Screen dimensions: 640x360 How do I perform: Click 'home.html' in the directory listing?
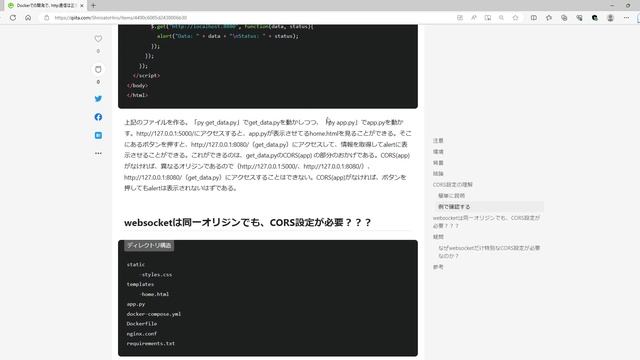click(x=155, y=294)
